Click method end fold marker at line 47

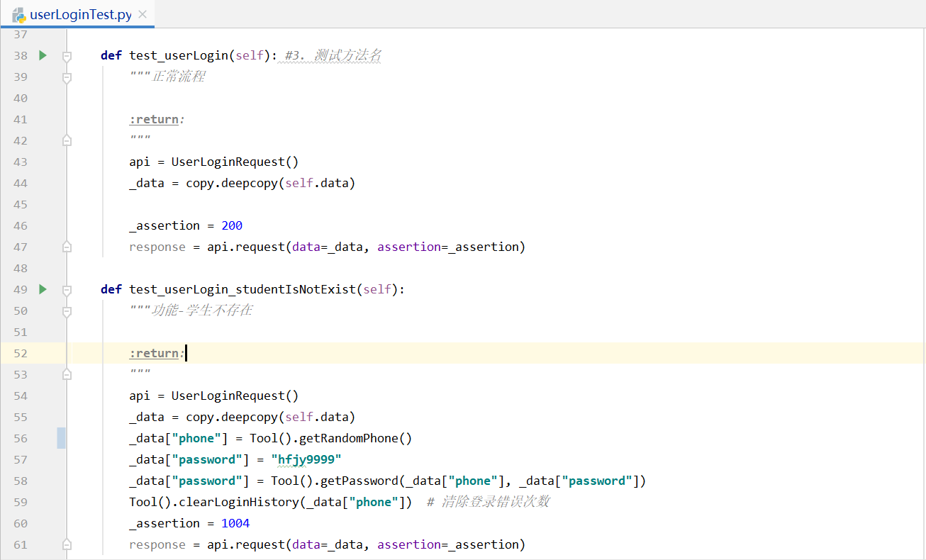point(67,247)
